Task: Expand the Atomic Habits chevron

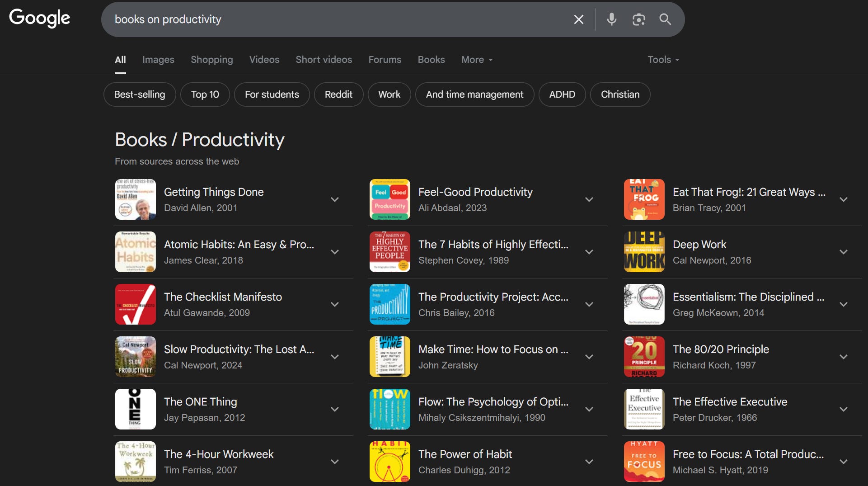Action: click(335, 252)
